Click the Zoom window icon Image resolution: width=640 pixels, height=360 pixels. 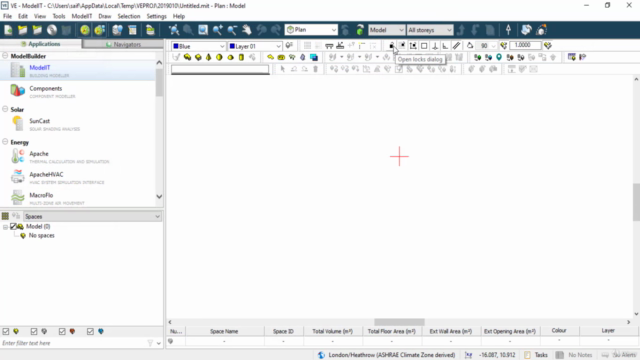pos(203,30)
